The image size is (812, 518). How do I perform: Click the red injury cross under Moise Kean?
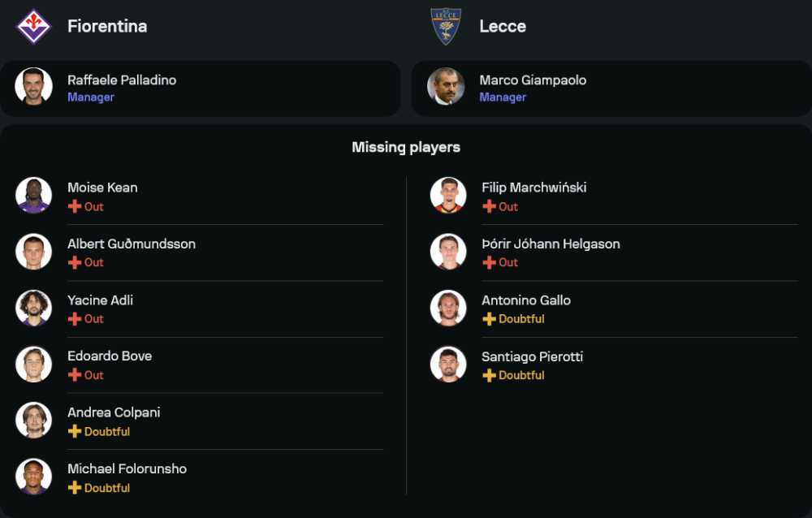(75, 207)
